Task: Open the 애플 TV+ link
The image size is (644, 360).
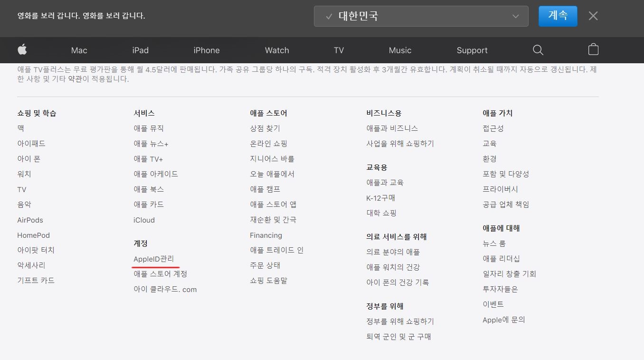Action: [x=148, y=159]
